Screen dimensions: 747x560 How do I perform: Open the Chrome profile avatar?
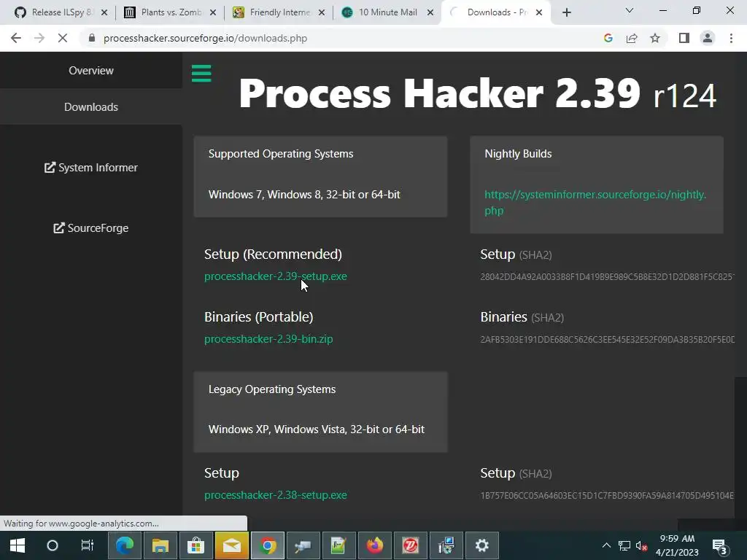coord(708,38)
